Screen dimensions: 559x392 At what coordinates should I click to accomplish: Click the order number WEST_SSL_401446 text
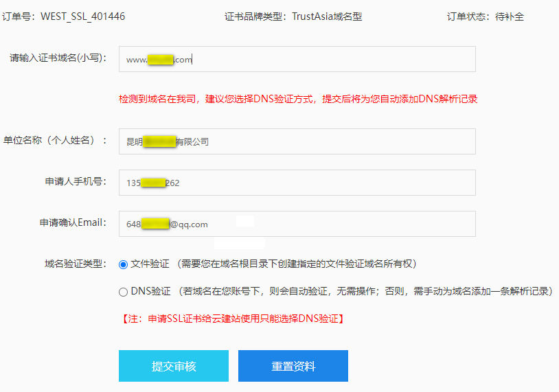(x=82, y=16)
